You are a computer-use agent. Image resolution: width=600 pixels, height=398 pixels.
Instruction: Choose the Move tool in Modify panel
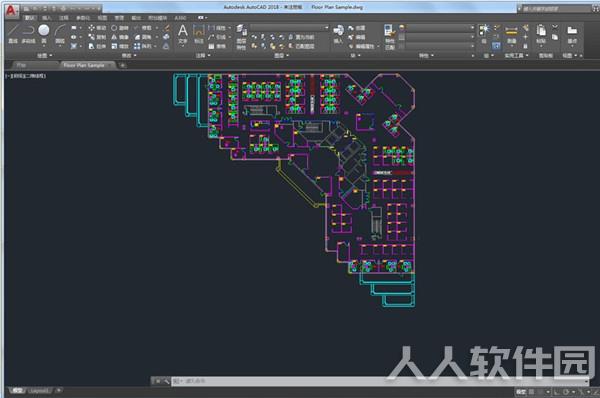(x=97, y=28)
